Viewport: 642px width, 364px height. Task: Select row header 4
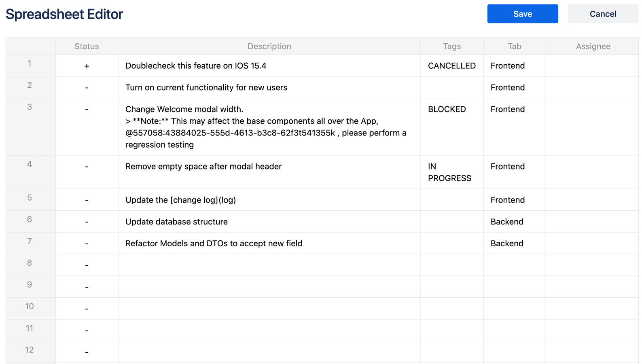click(30, 172)
